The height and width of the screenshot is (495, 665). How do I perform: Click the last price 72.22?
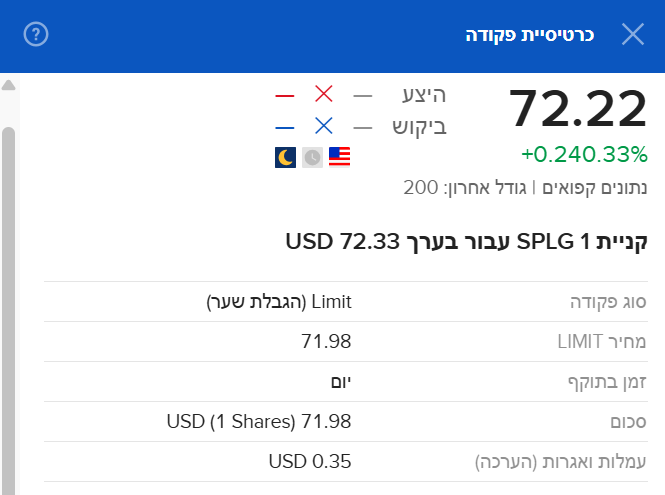578,108
